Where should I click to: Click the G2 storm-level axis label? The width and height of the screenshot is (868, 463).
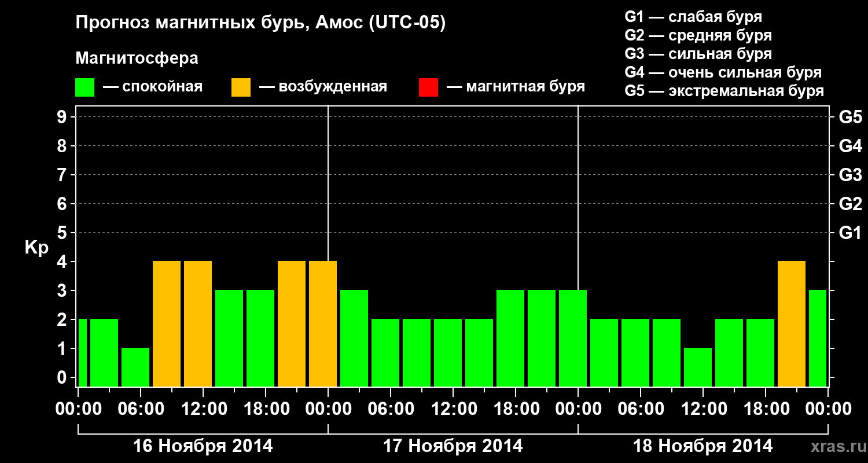851,204
